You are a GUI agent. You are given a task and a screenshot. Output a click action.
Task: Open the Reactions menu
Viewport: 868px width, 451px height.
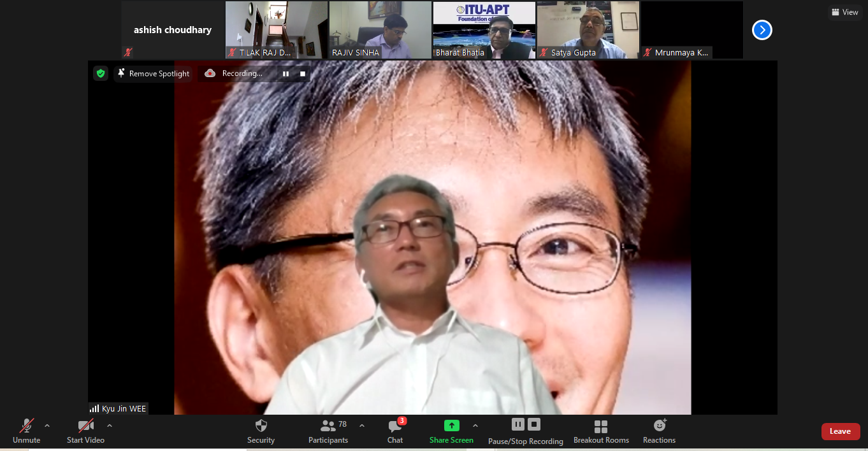click(x=659, y=426)
